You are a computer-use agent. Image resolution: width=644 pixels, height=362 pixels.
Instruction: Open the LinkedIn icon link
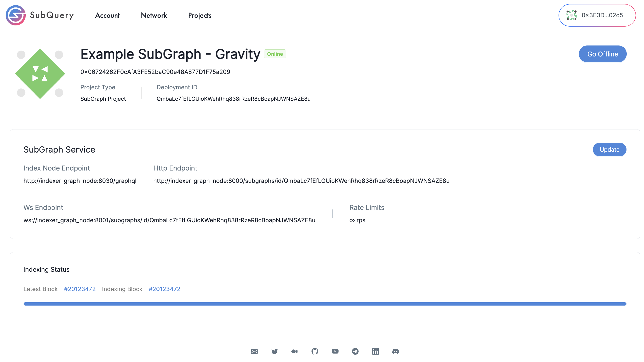pyautogui.click(x=375, y=352)
